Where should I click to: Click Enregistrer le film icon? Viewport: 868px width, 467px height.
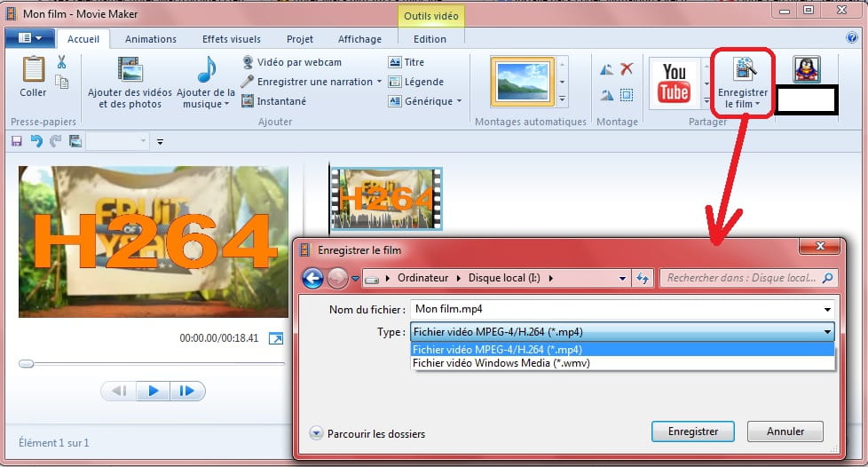[744, 68]
